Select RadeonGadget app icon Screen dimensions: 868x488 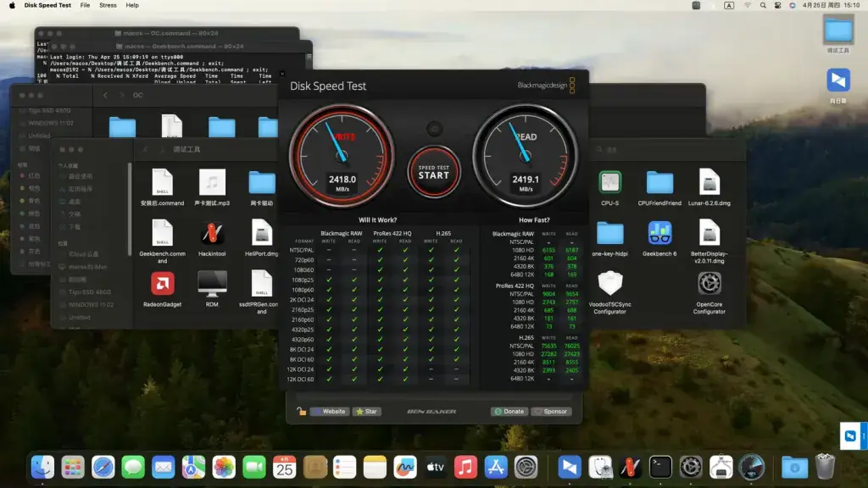[x=162, y=289]
